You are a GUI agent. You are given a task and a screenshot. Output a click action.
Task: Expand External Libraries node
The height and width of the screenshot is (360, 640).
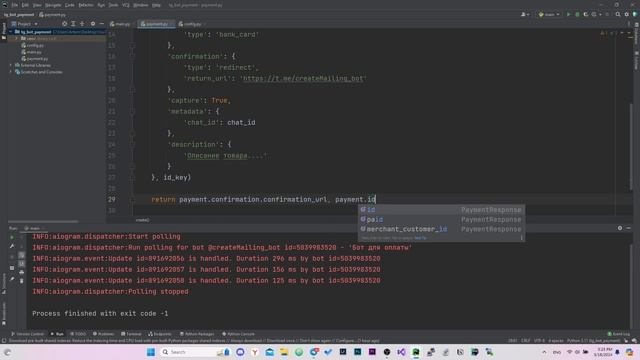(11, 65)
